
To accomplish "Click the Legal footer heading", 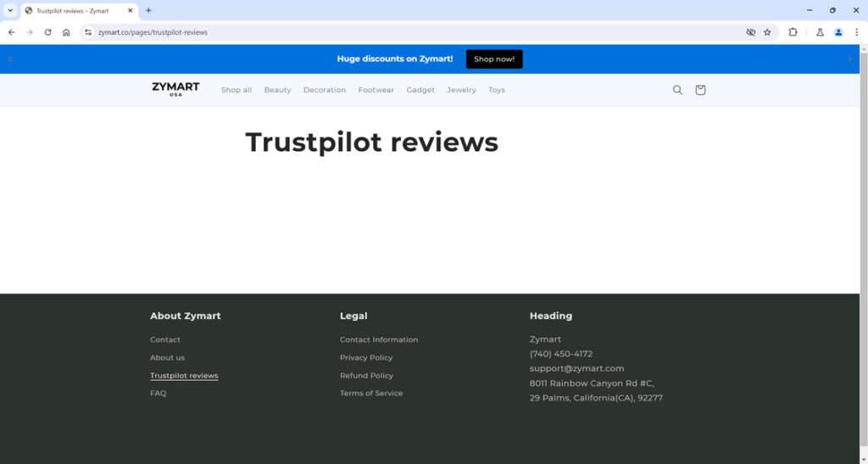I will (353, 316).
